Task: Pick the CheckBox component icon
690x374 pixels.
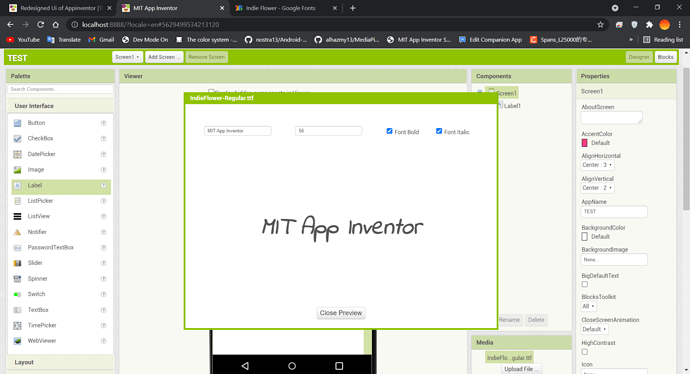Action: click(17, 139)
